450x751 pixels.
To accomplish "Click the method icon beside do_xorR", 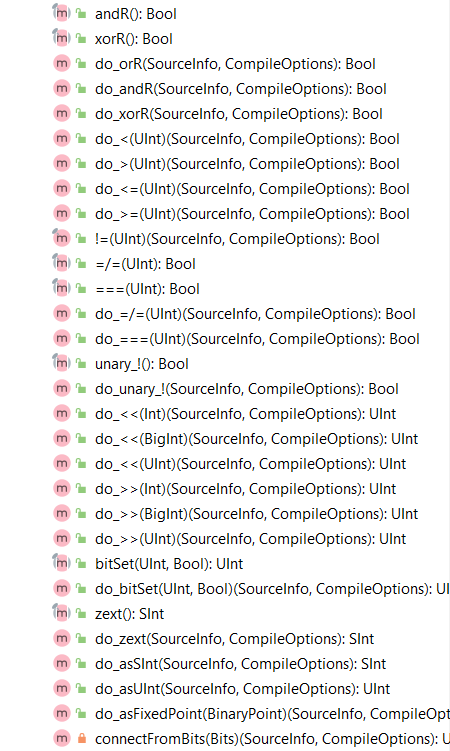I will 61,114.
